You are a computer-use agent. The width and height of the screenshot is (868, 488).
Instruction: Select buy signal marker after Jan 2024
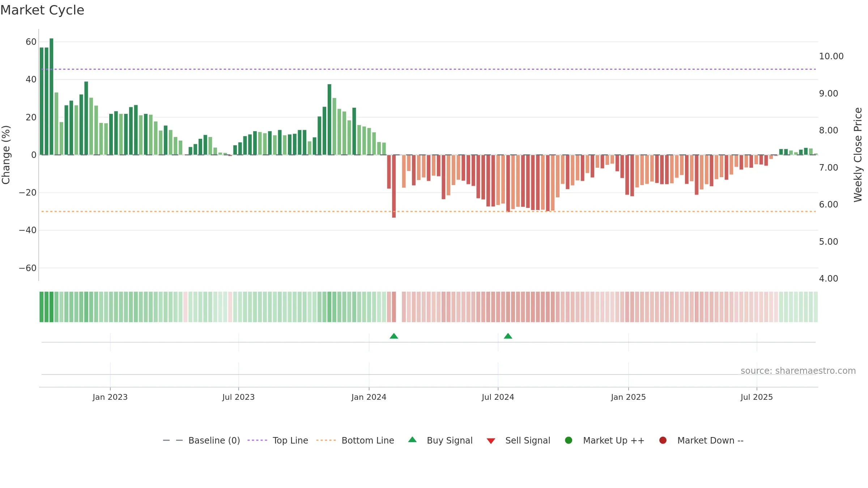coord(394,336)
